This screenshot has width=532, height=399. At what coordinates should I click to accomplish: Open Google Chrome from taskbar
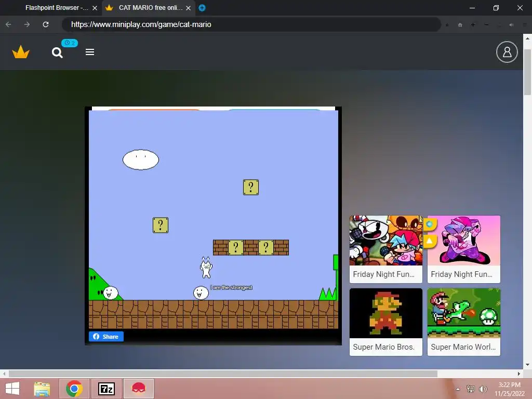pyautogui.click(x=74, y=389)
